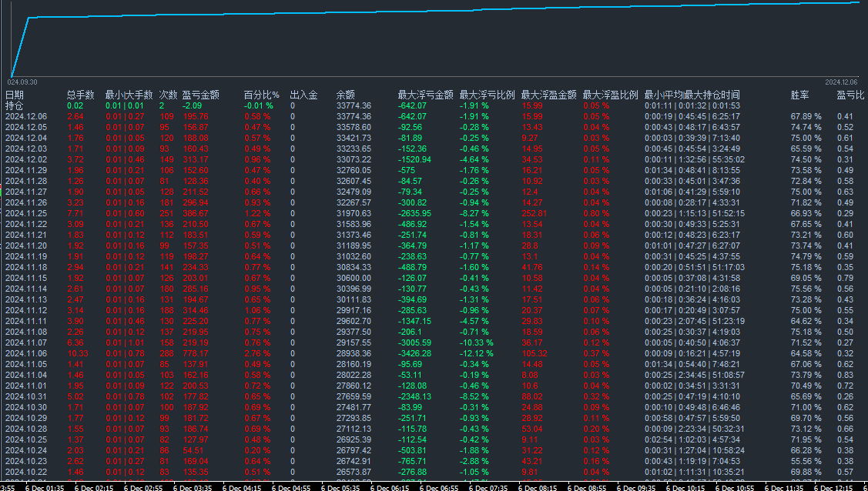
Task: Select the 2024.11.27 date row
Action: 26,192
